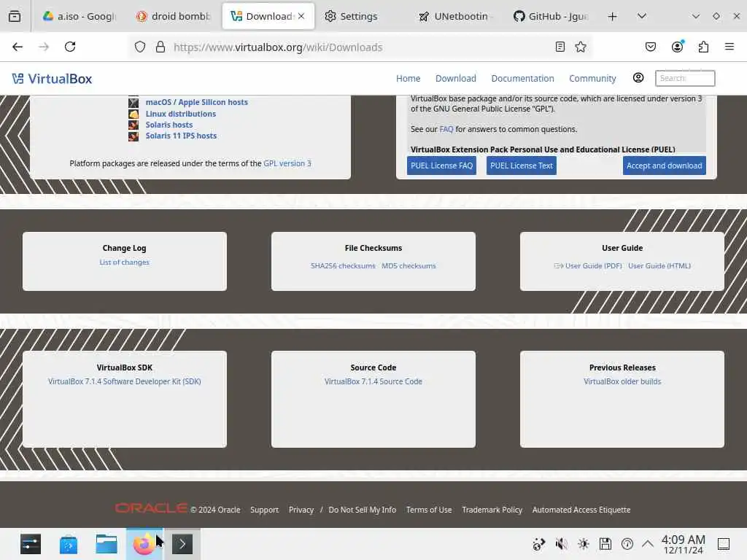Click the address bar URL field

pos(362,47)
